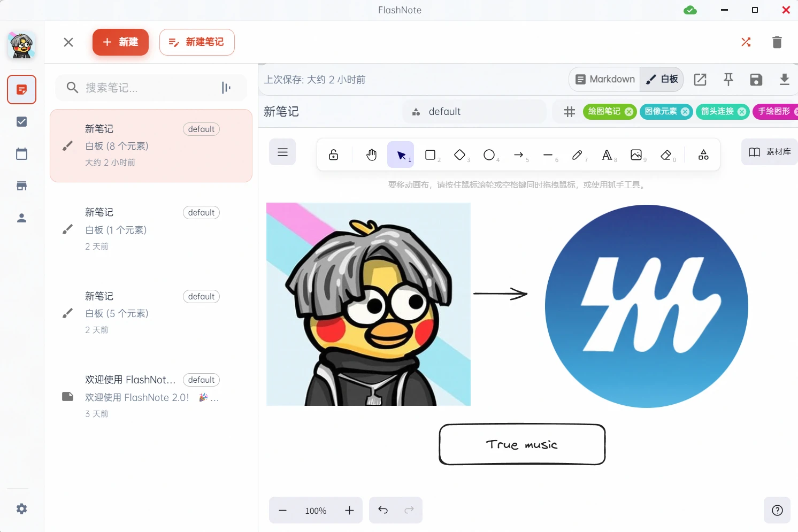Switch to 白板 whiteboard mode
The width and height of the screenshot is (798, 532).
point(662,79)
